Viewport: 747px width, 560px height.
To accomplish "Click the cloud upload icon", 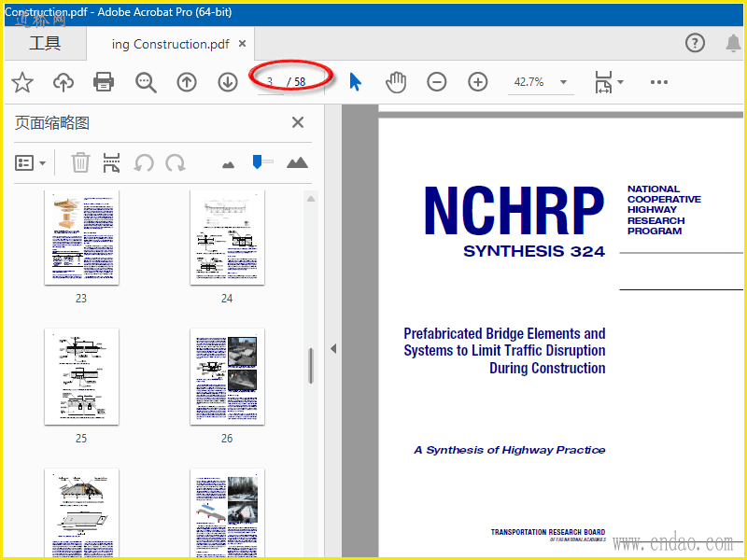I will [x=63, y=82].
